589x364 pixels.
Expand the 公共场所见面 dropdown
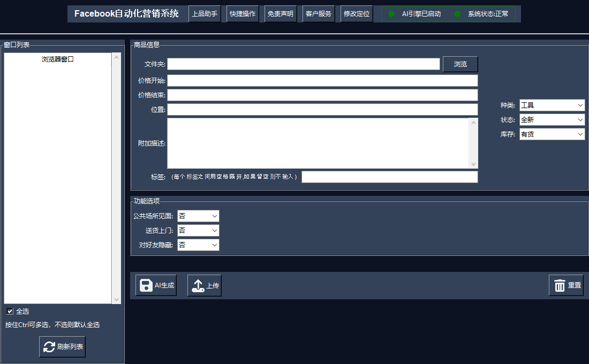(198, 216)
